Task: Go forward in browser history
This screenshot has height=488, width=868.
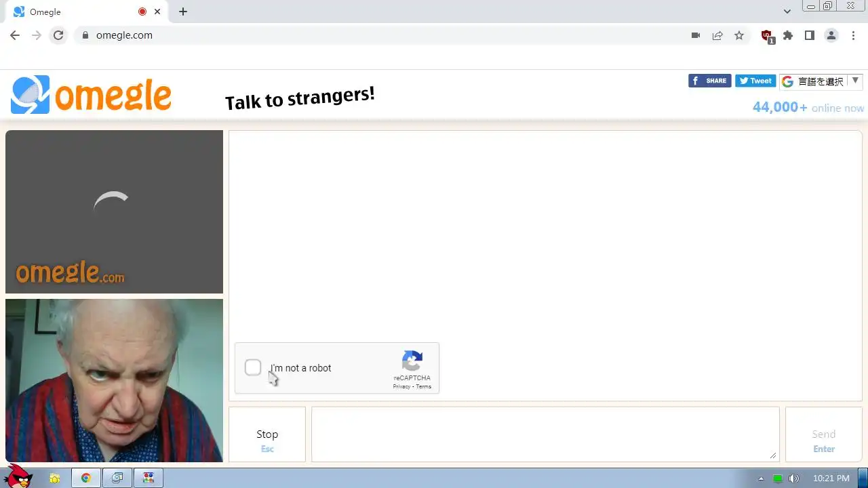Action: 37,35
